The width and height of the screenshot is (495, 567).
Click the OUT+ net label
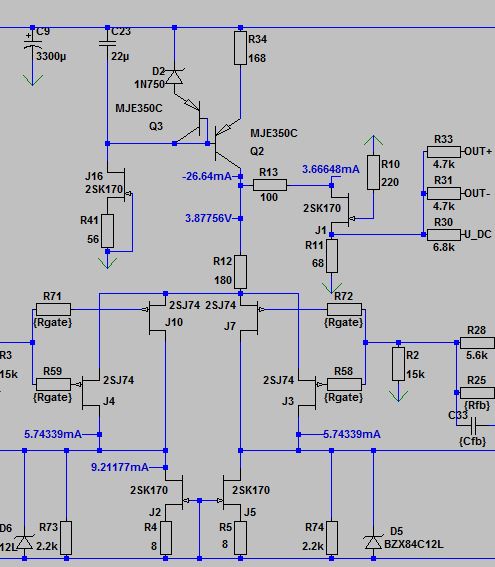pos(478,152)
